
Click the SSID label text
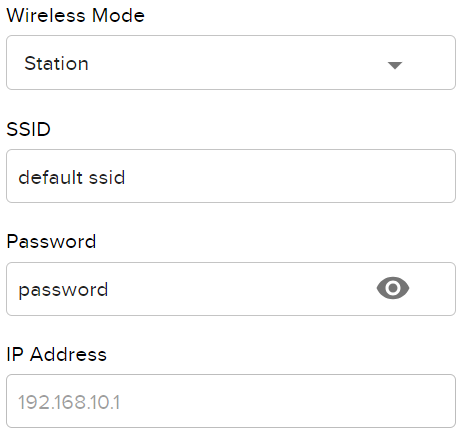point(29,129)
